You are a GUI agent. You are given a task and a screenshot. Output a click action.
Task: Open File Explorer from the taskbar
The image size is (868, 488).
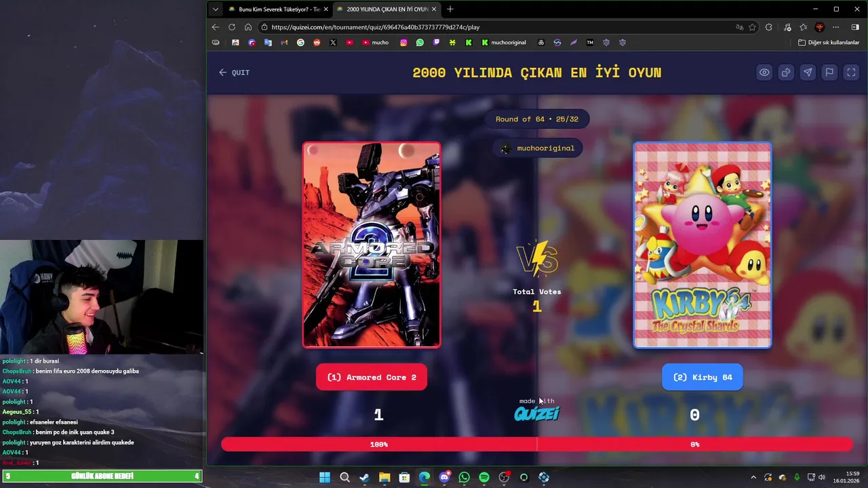pos(384,477)
